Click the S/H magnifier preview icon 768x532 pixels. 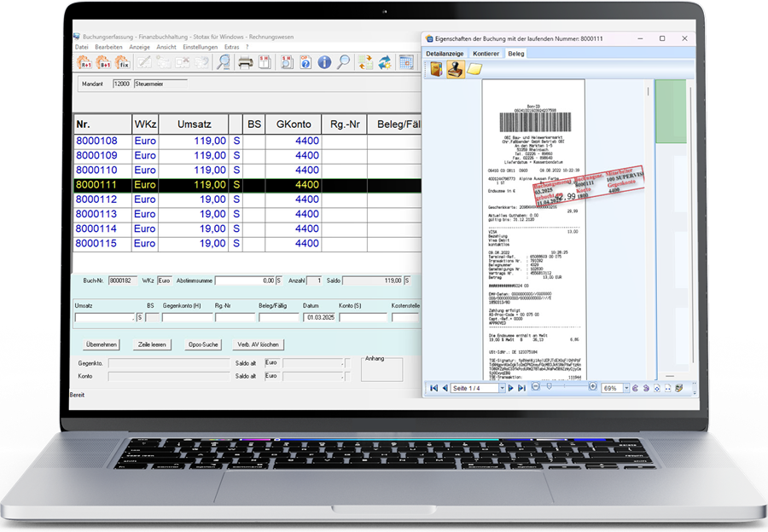287,62
